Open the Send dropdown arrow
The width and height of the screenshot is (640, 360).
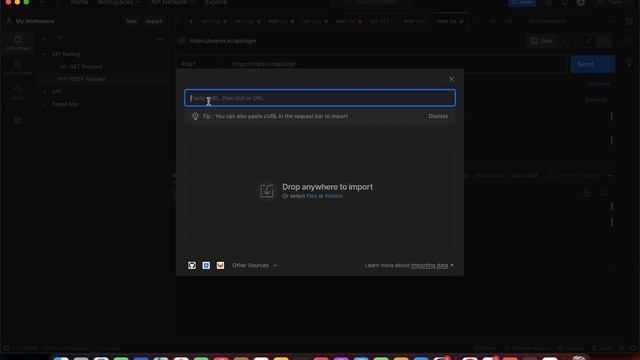click(x=608, y=64)
